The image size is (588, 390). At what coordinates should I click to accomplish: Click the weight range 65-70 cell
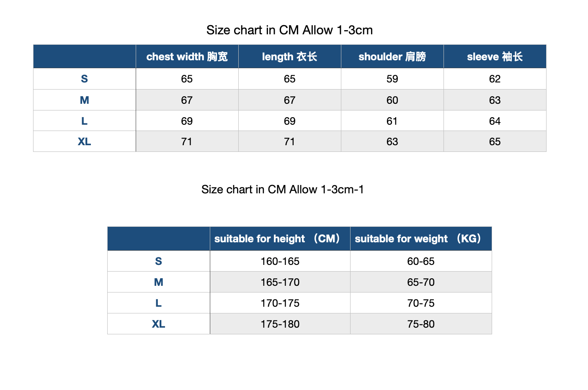click(421, 282)
